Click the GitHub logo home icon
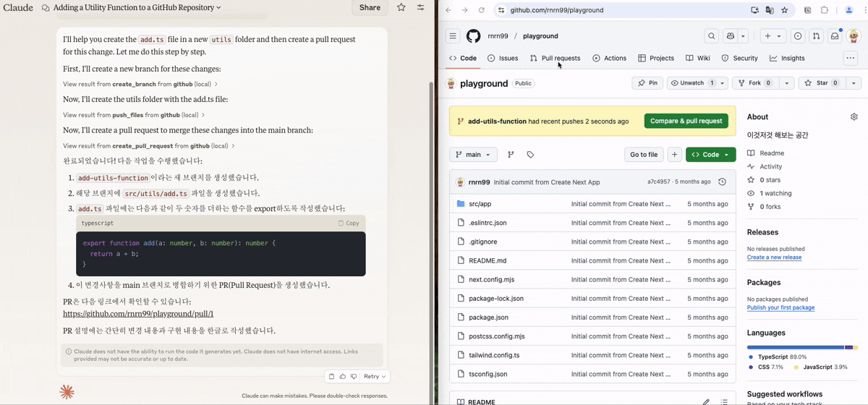 [x=473, y=35]
